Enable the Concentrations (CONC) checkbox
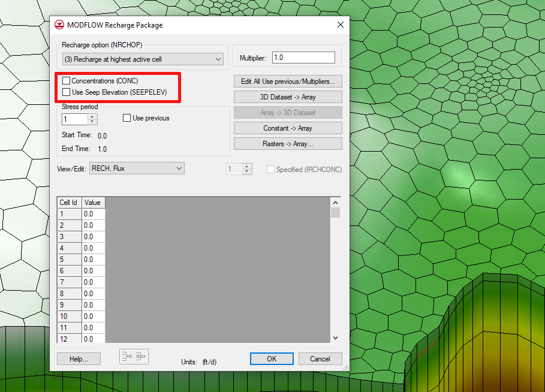 67,81
